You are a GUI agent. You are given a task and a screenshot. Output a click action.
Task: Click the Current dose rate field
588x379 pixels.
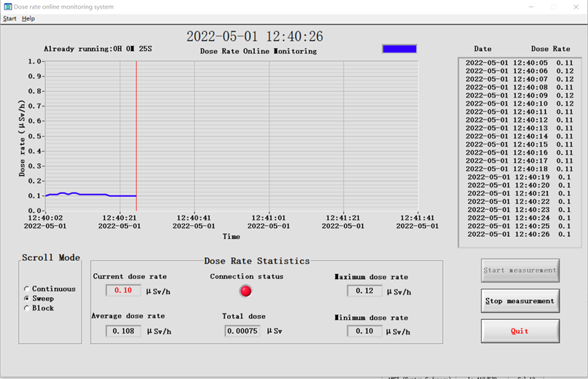pyautogui.click(x=123, y=290)
